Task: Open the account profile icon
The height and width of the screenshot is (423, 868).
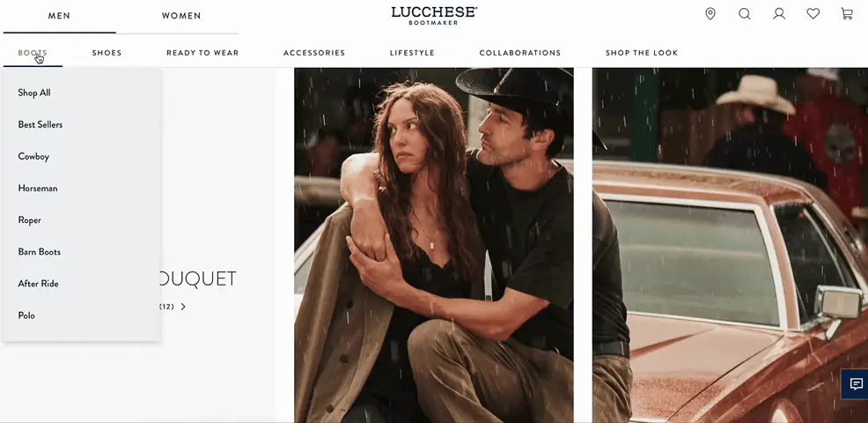Action: tap(779, 14)
